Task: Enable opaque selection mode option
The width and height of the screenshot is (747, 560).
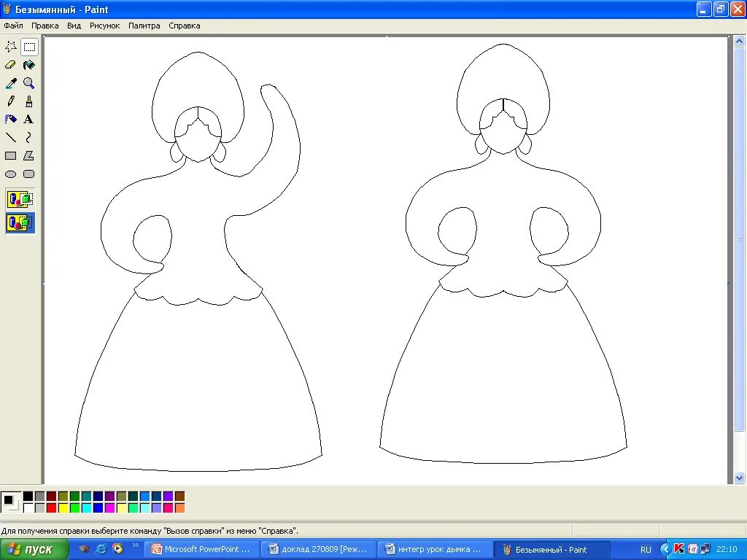Action: (x=20, y=199)
